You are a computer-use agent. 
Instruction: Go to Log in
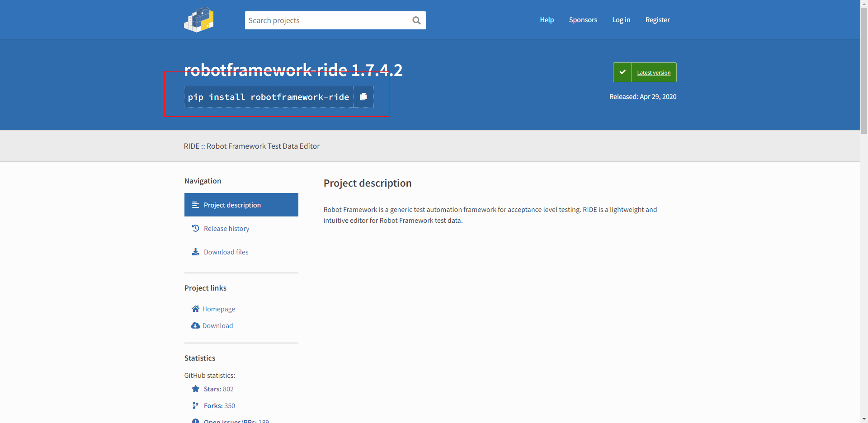(x=621, y=20)
